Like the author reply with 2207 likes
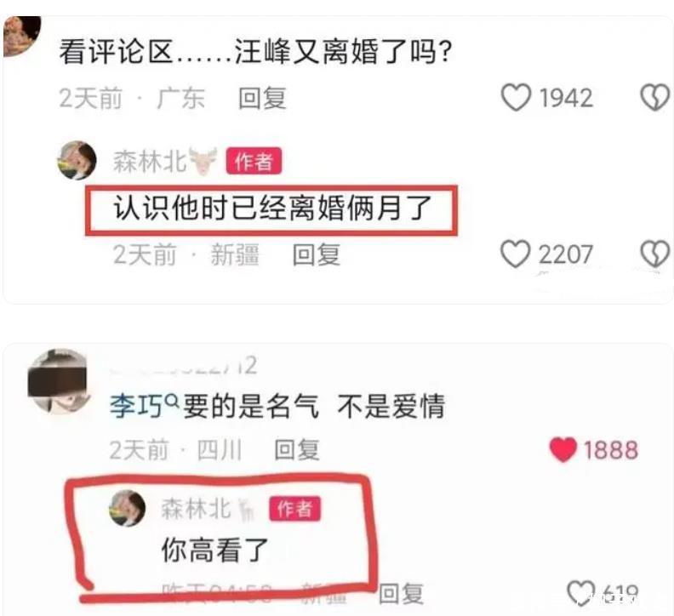 (515, 254)
